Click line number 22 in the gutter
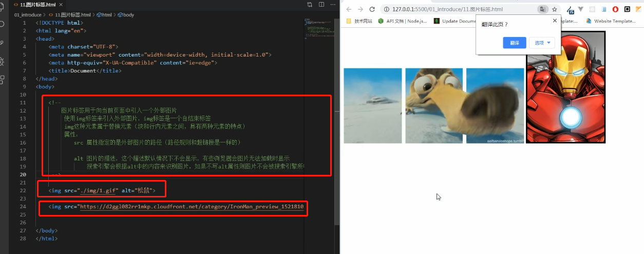The height and width of the screenshot is (254, 644). coord(23,191)
